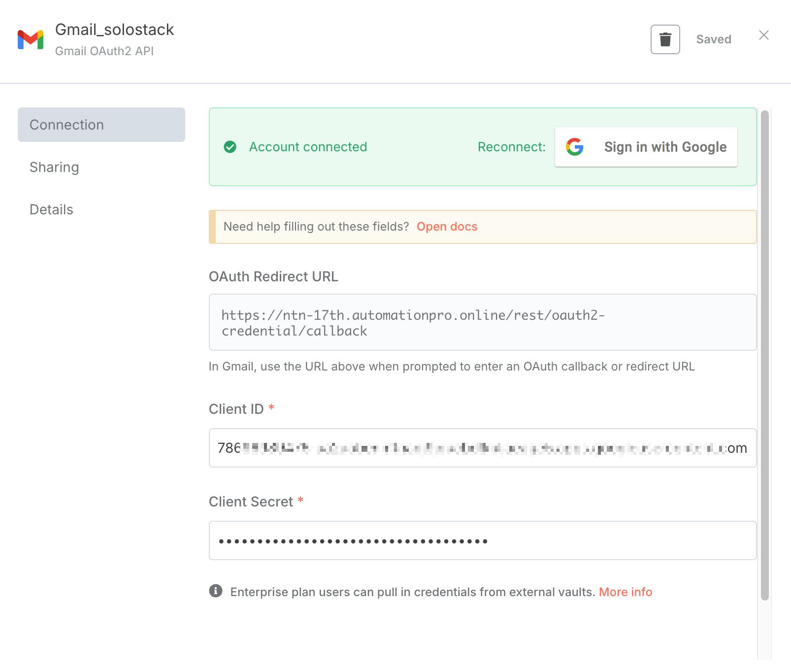The width and height of the screenshot is (791, 672).
Task: Open docs link for help
Action: click(447, 227)
